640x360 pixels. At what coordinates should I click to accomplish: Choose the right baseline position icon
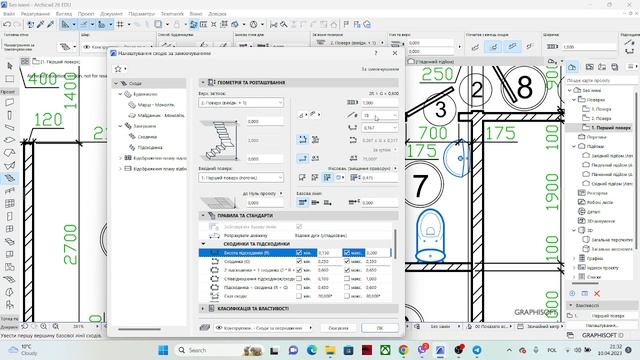pos(327,202)
